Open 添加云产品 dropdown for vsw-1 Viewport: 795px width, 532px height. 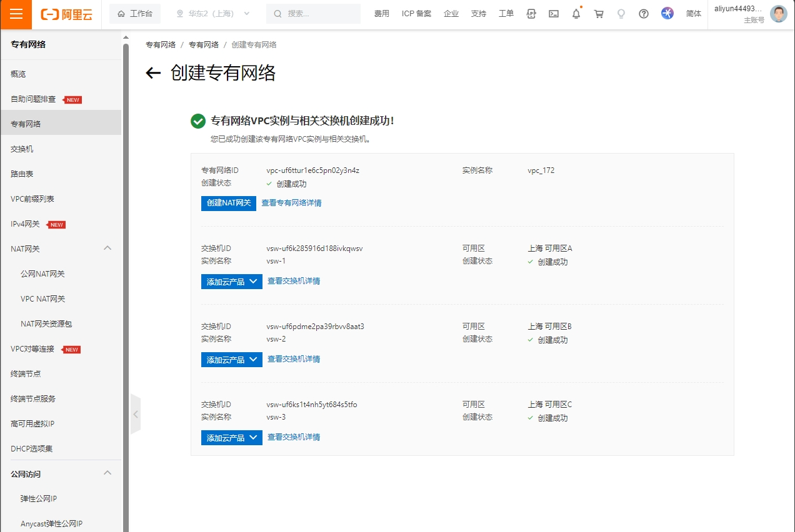[231, 282]
